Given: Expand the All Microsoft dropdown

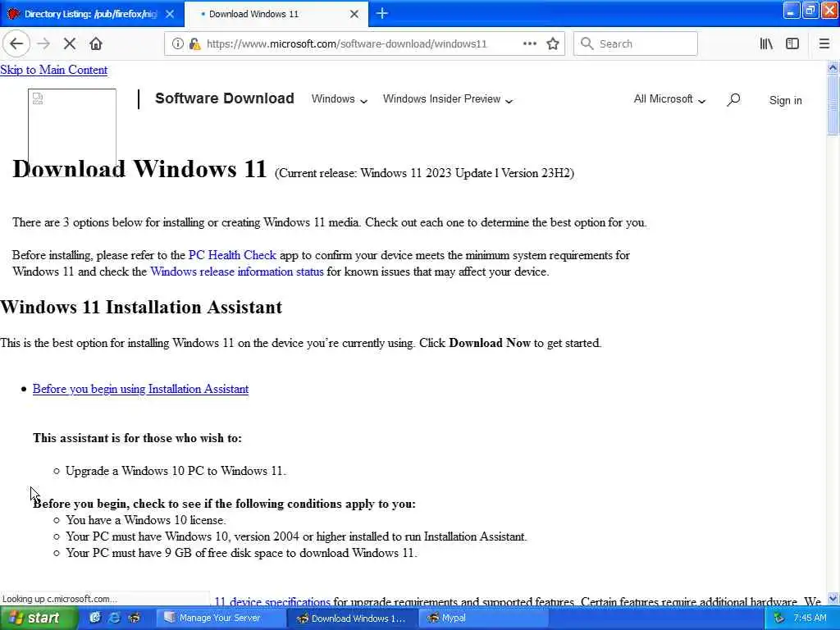Looking at the screenshot, I should tap(669, 99).
